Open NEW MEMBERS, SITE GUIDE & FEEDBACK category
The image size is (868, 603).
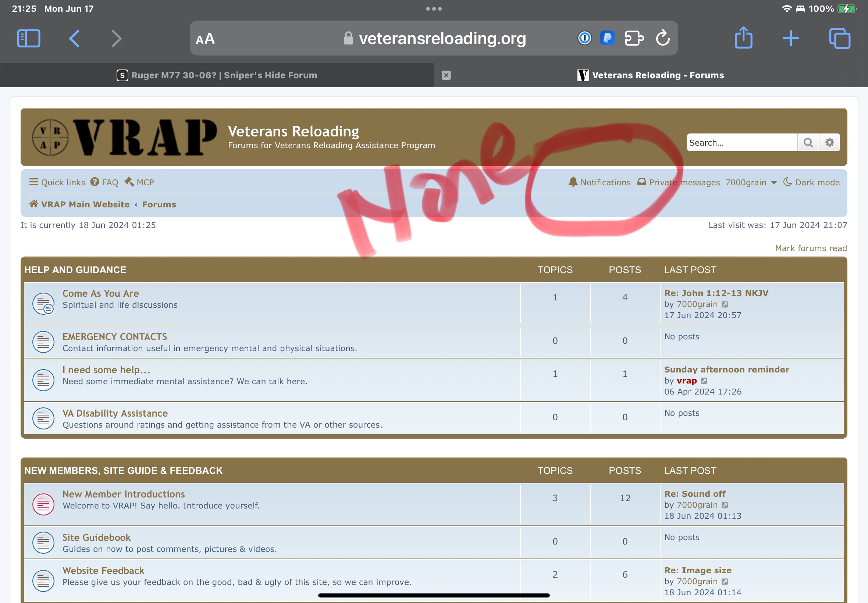[124, 470]
